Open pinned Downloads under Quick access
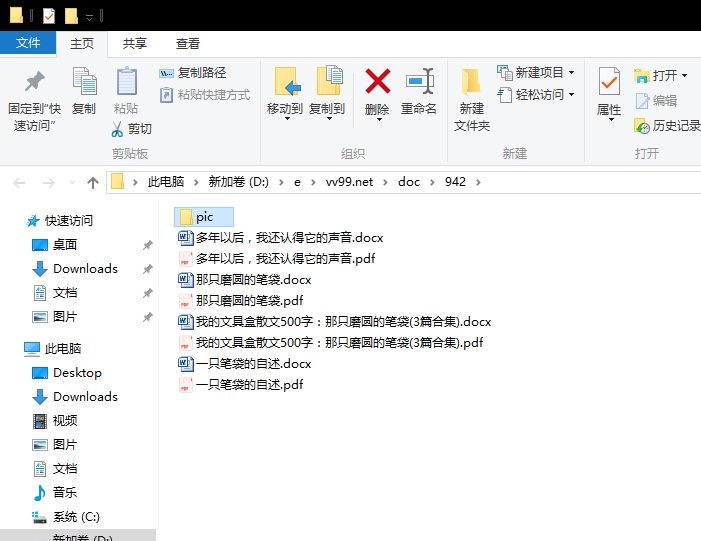701x541 pixels. click(x=75, y=269)
